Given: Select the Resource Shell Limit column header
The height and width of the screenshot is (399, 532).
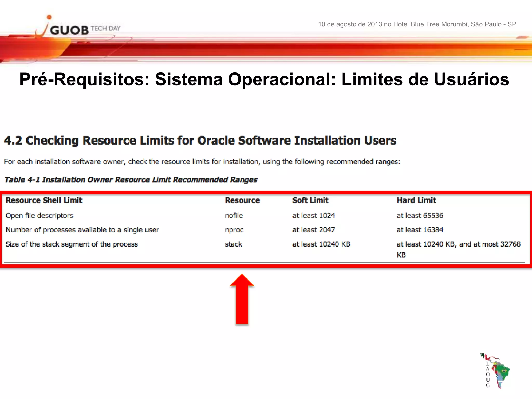Looking at the screenshot, I should pyautogui.click(x=44, y=200).
